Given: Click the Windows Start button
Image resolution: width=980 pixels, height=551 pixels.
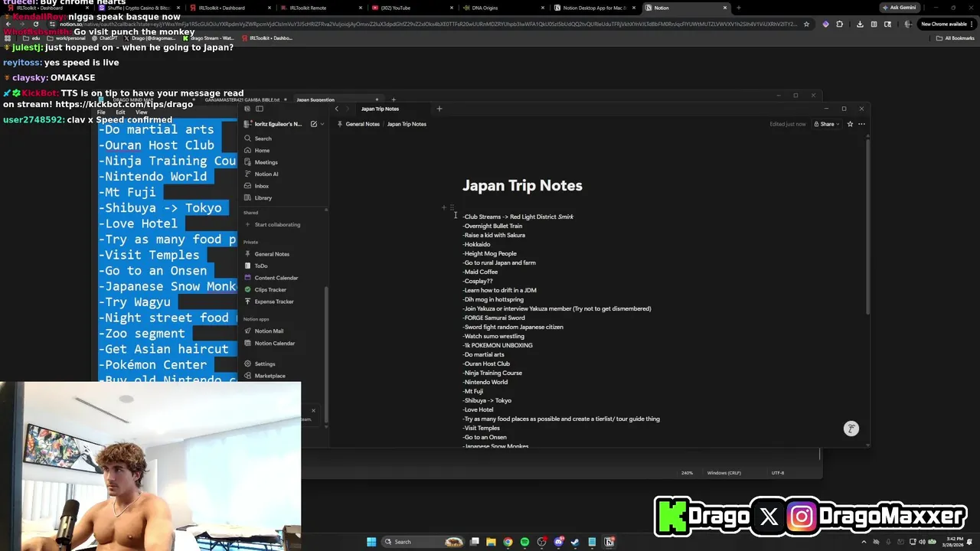Looking at the screenshot, I should click(x=371, y=542).
